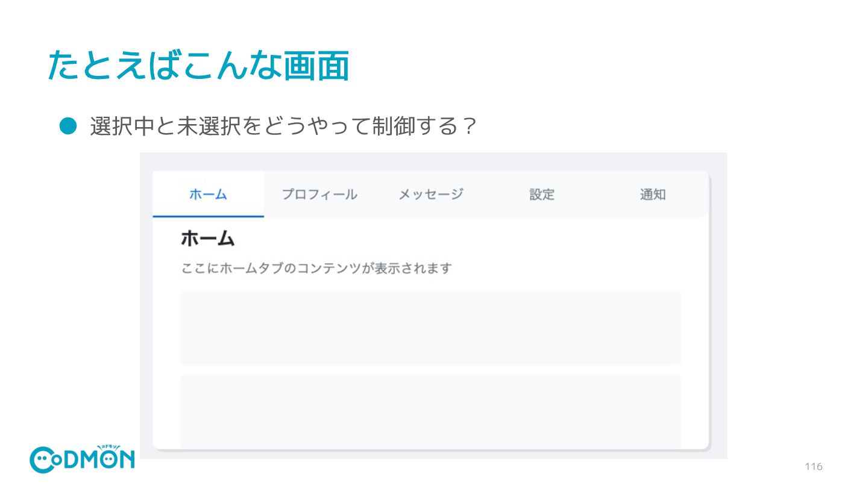The width and height of the screenshot is (868, 488).
Task: Click the small コドモン label above logo
Action: 109,446
